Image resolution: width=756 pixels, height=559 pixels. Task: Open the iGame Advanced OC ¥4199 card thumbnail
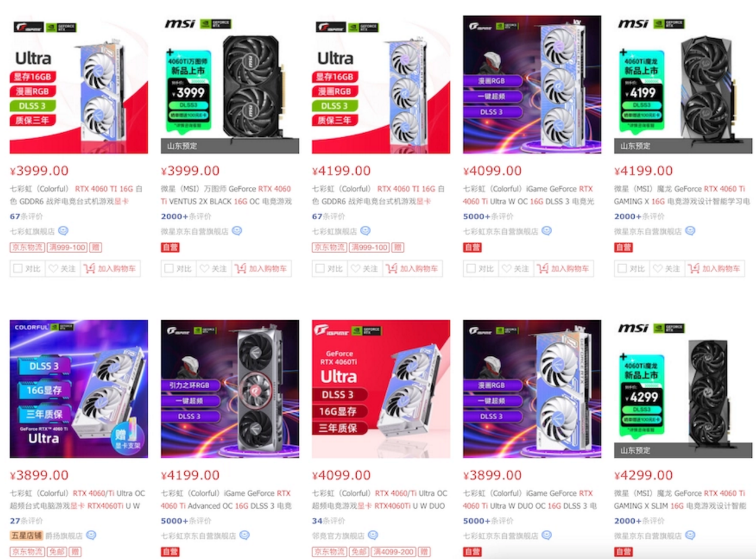point(230,389)
